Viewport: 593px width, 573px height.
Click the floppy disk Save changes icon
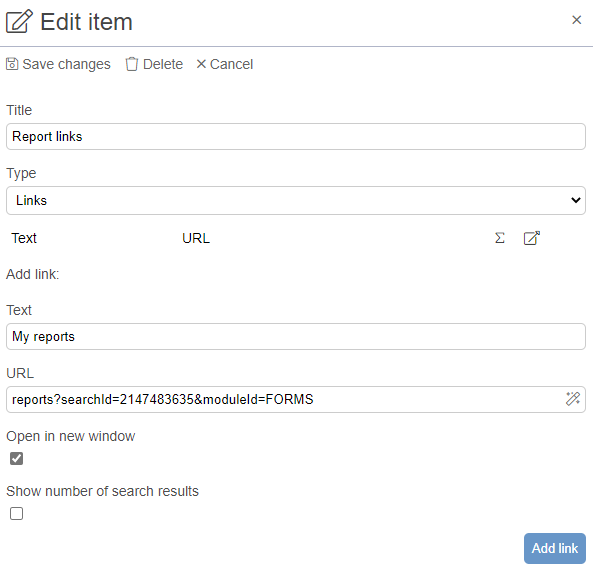point(12,64)
